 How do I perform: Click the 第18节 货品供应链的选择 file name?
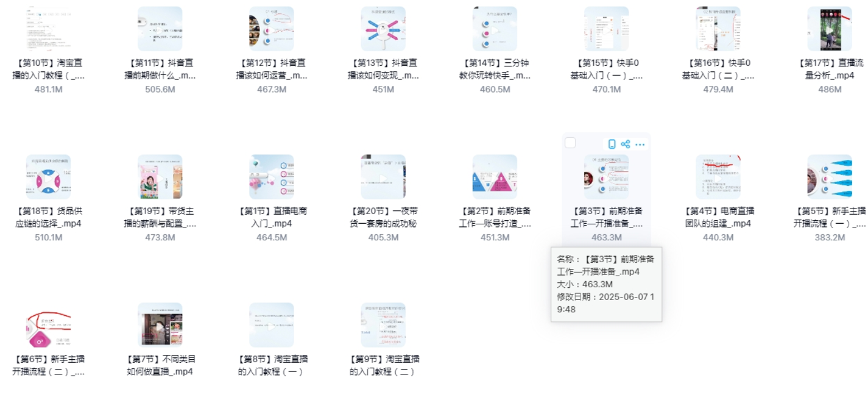tap(48, 217)
